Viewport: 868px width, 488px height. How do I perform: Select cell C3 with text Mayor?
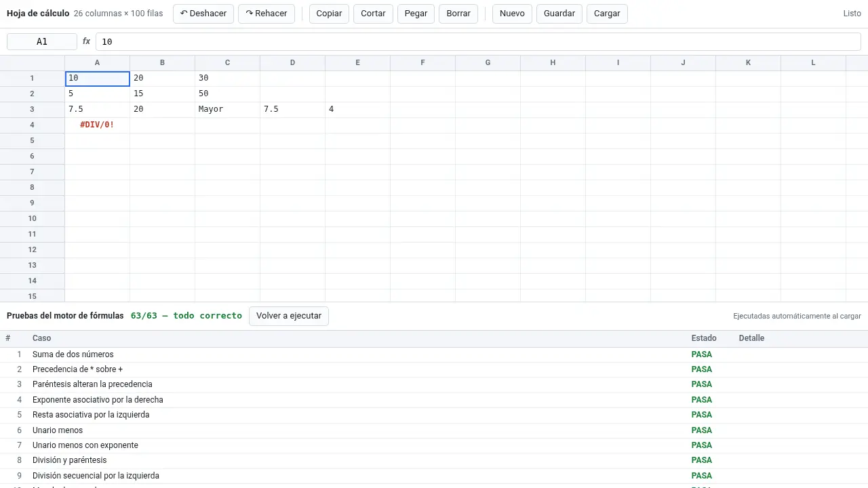pos(228,110)
